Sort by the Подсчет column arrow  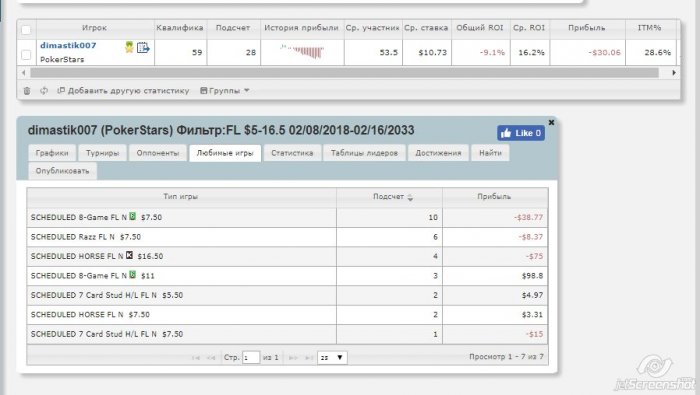(410, 197)
